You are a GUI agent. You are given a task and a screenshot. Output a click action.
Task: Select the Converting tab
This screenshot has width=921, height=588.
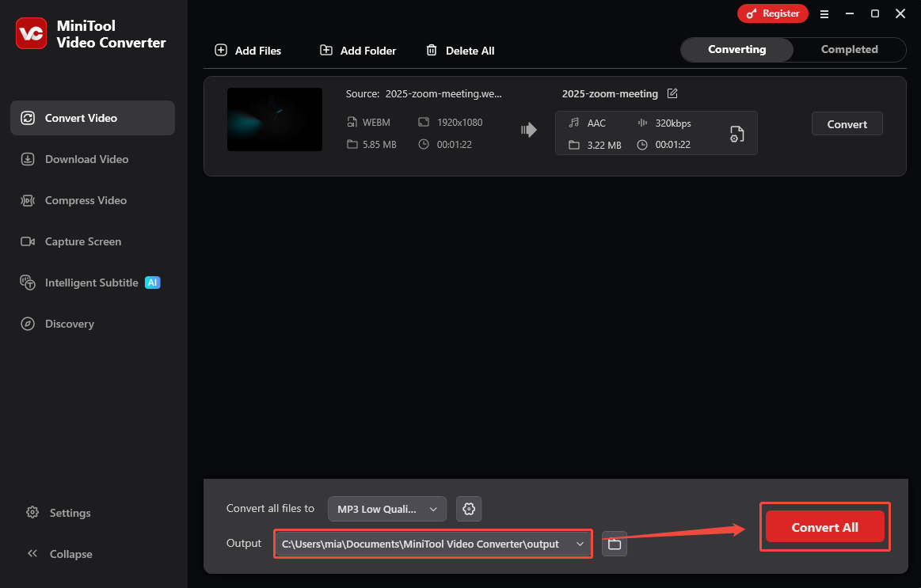pos(736,49)
